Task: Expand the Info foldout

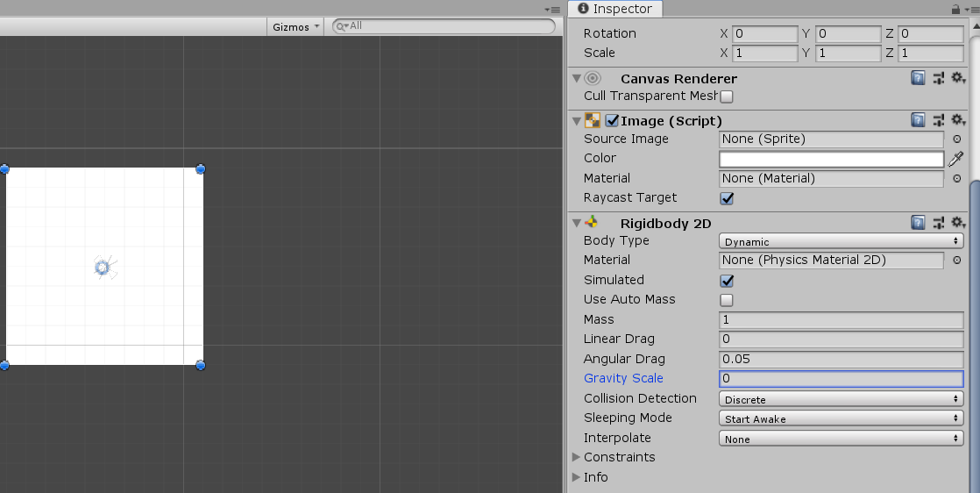Action: (576, 477)
